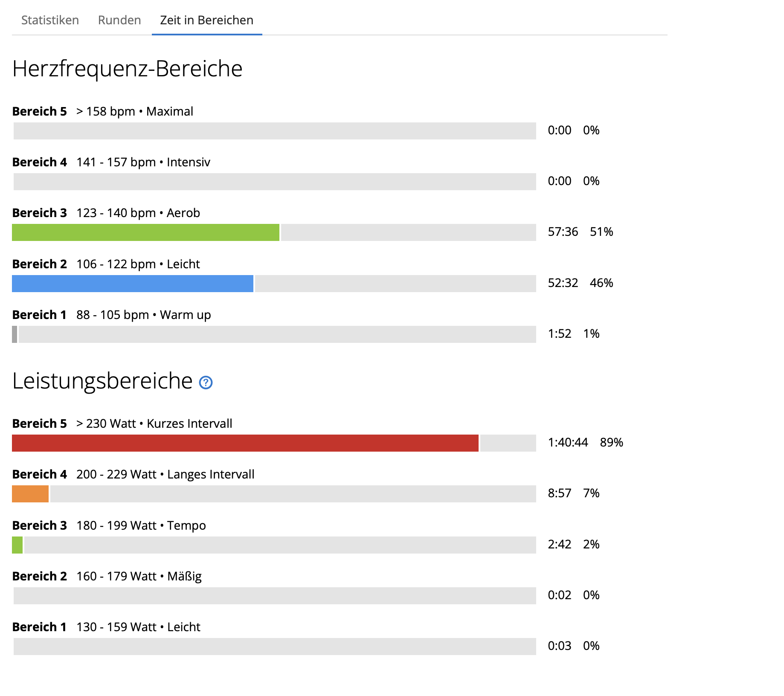Click the Leistungsbereiche heading text
The width and height of the screenshot is (784, 696).
click(102, 381)
